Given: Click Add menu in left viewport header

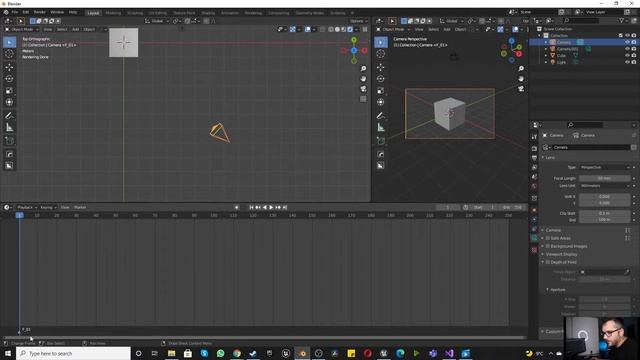Looking at the screenshot, I should coord(76,29).
